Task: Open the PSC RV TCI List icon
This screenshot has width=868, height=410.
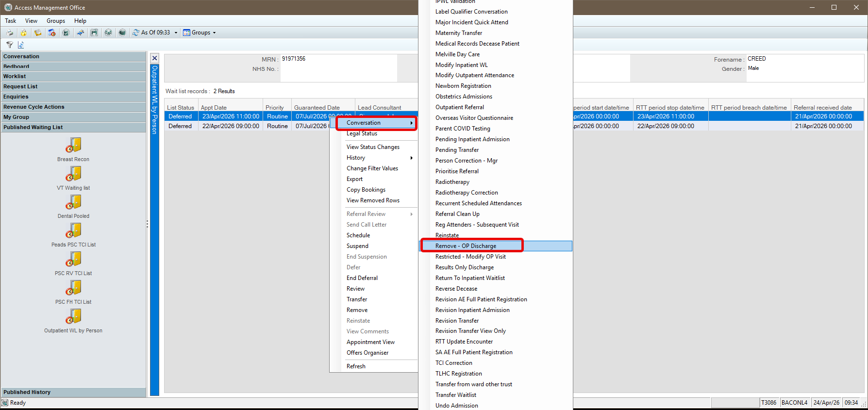Action: pos(73,259)
